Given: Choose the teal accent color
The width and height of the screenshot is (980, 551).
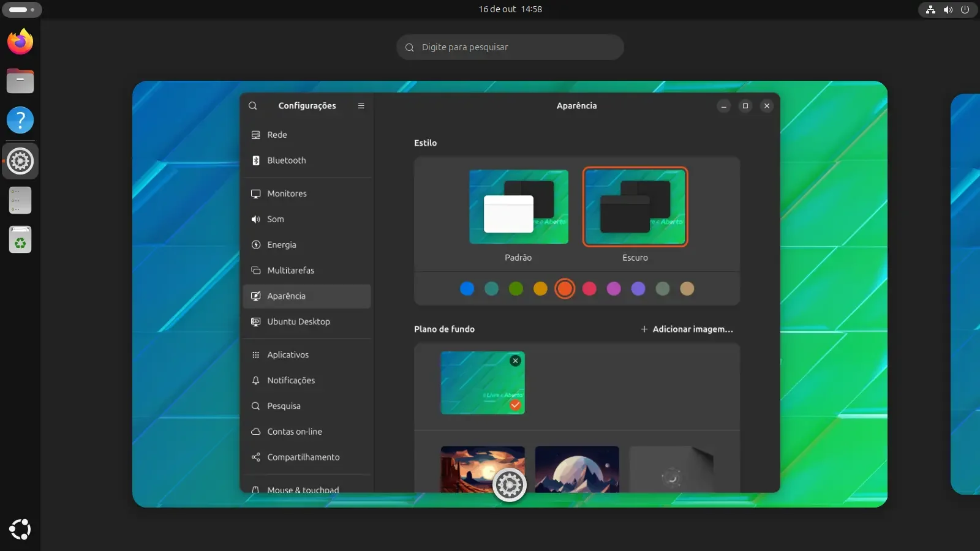Looking at the screenshot, I should point(491,289).
